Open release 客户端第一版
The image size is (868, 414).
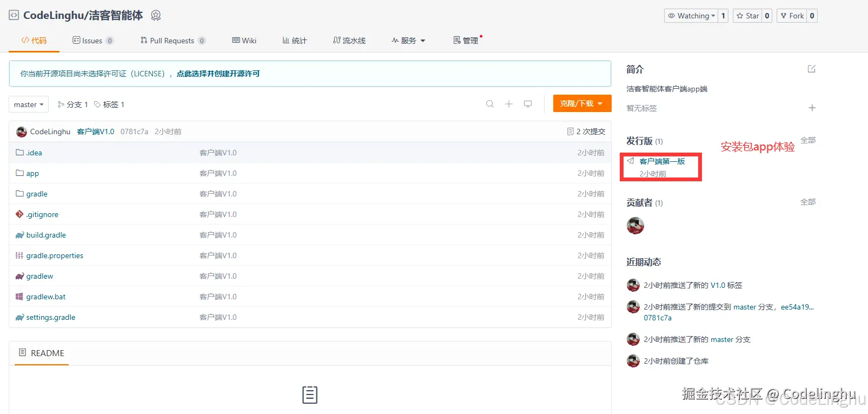point(662,161)
